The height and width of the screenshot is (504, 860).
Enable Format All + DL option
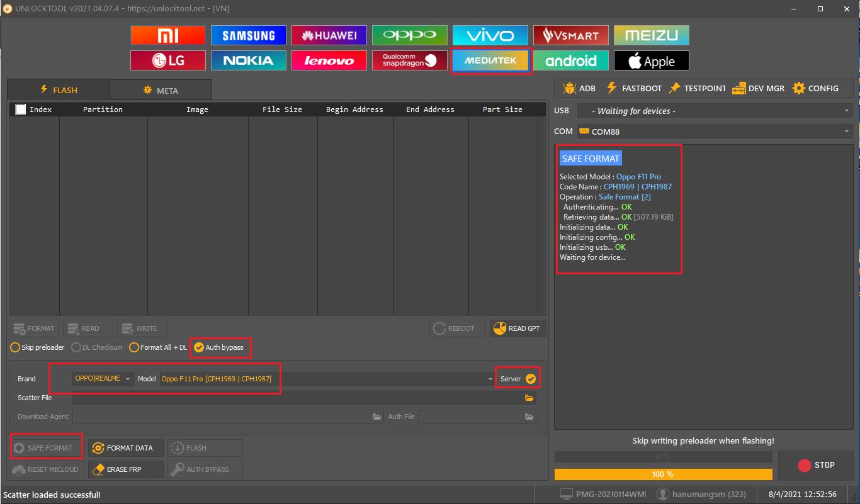(158, 347)
